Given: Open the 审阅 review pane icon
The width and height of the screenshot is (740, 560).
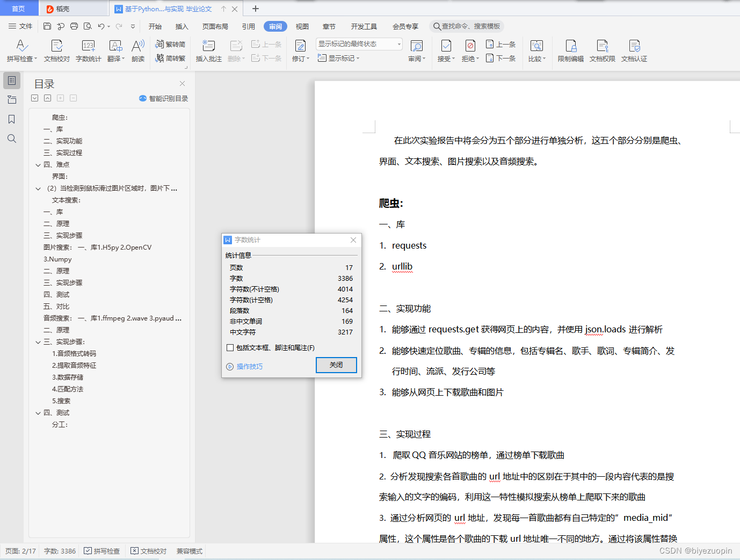Looking at the screenshot, I should [416, 46].
